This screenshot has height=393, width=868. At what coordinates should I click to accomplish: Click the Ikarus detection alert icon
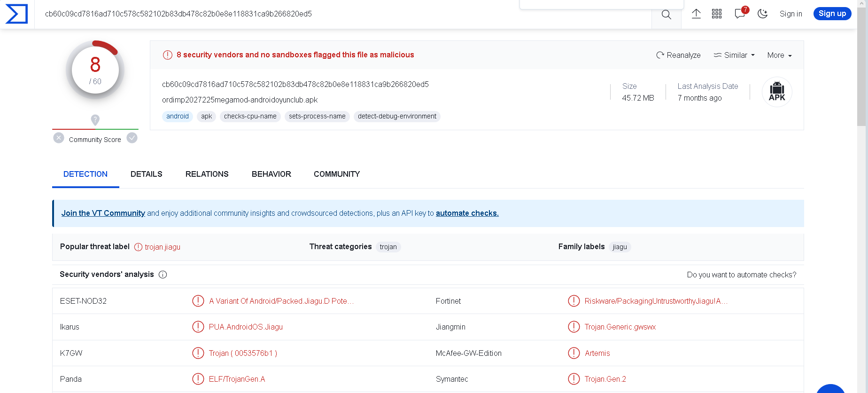point(198,327)
